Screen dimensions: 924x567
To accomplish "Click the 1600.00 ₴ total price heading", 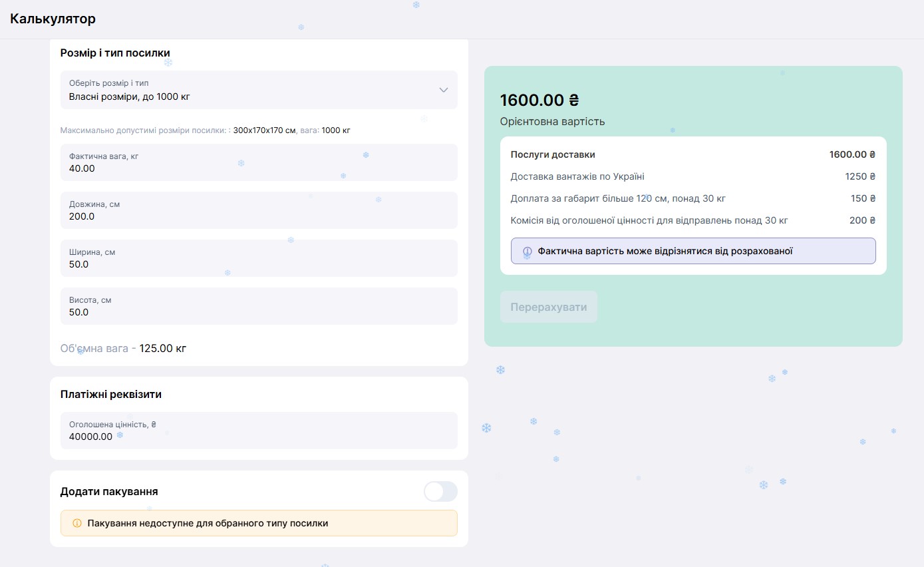I will pos(539,100).
